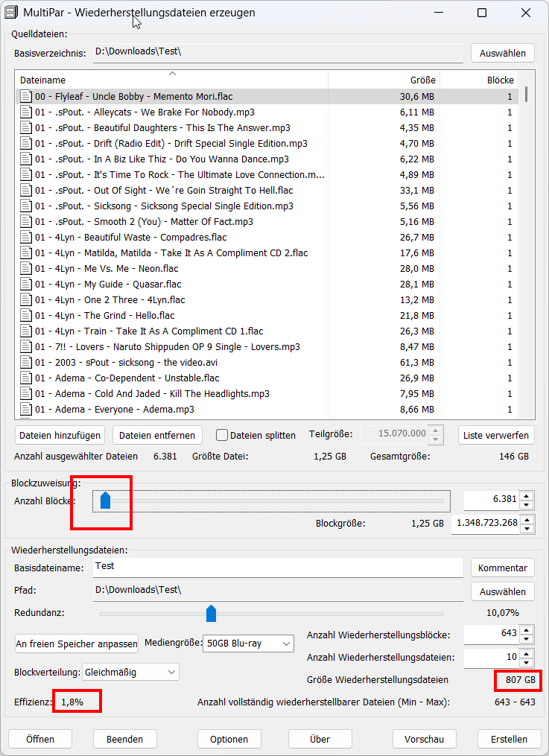The height and width of the screenshot is (756, 549).
Task: Click file icon for Sicksong Special Single Edition
Action: coord(26,206)
